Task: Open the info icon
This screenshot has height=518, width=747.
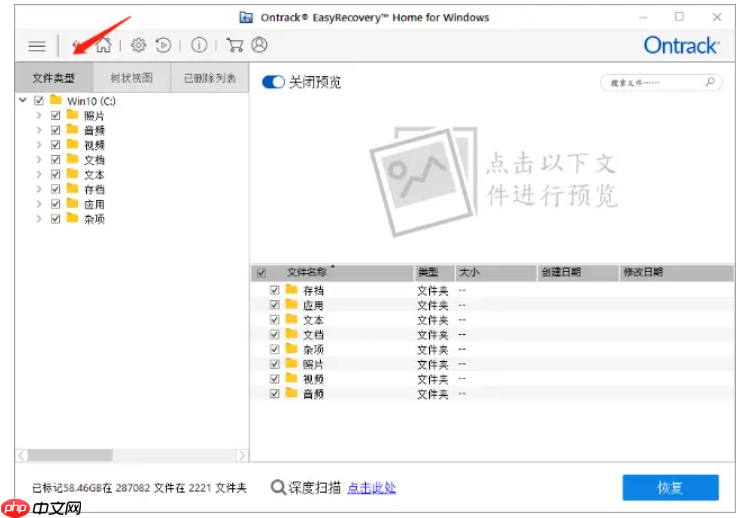Action: click(x=199, y=45)
